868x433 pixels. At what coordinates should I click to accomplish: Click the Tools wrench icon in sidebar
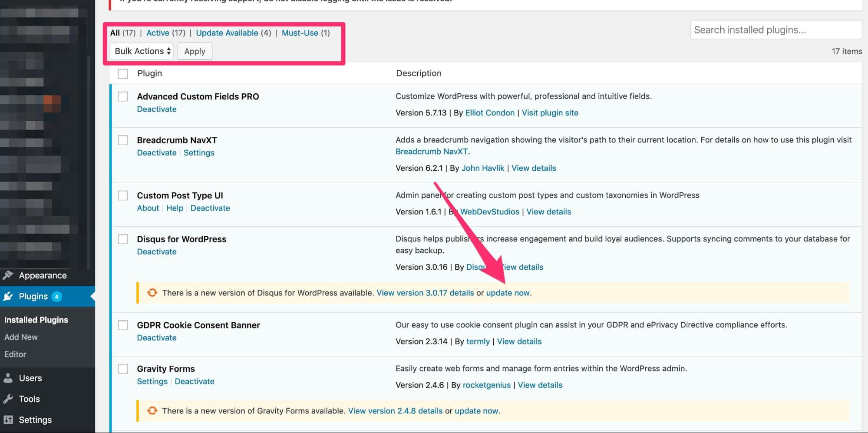pos(8,399)
